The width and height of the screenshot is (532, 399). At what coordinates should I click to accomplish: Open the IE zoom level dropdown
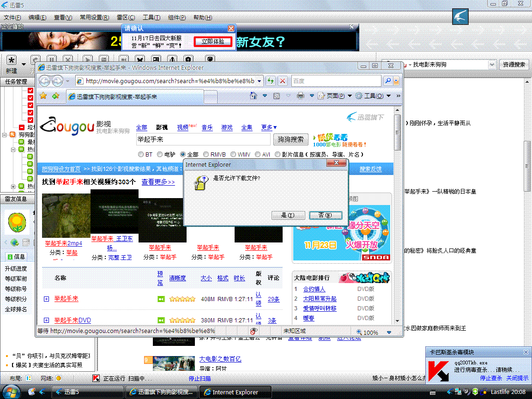pyautogui.click(x=389, y=332)
